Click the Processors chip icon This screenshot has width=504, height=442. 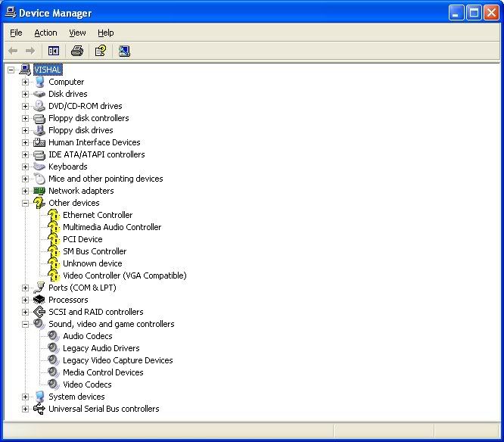[x=39, y=300]
